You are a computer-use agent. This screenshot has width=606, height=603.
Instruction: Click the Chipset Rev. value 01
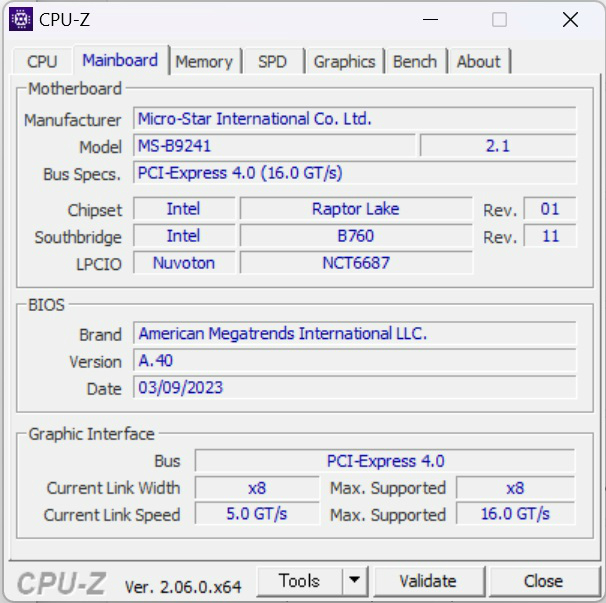pos(550,209)
